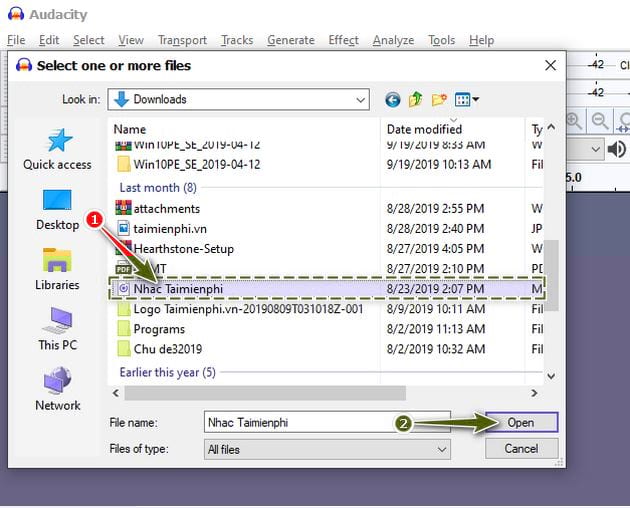The height and width of the screenshot is (508, 630).
Task: Close the Select files dialog
Action: click(550, 65)
